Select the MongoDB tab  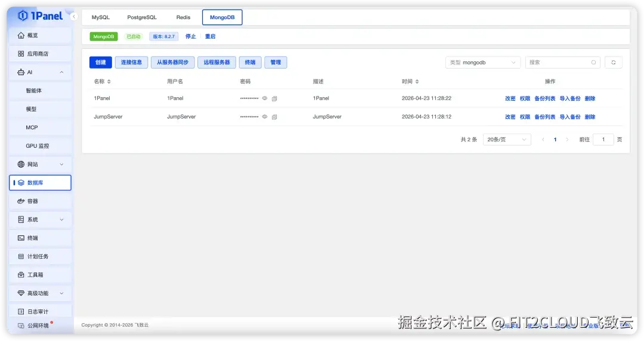(x=222, y=17)
